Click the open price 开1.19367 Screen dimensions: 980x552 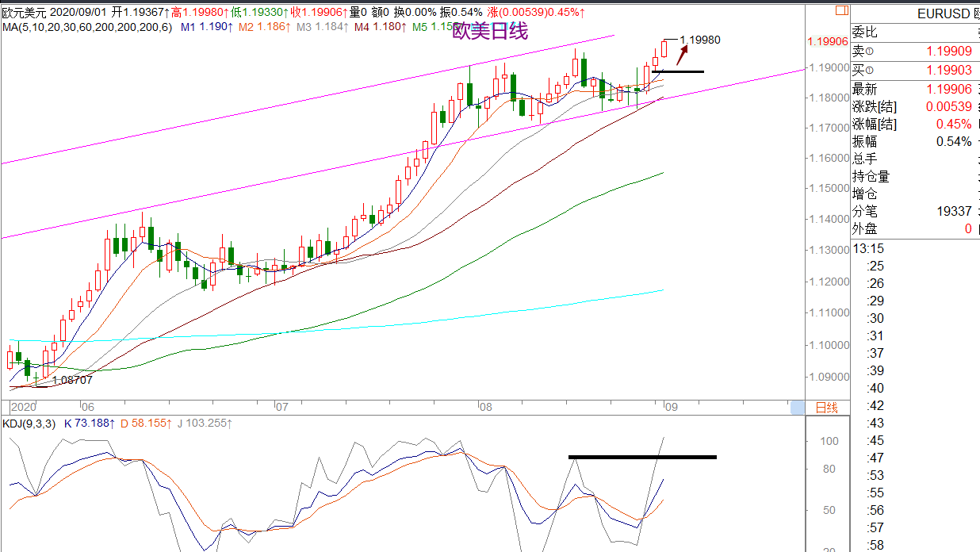[x=140, y=13]
